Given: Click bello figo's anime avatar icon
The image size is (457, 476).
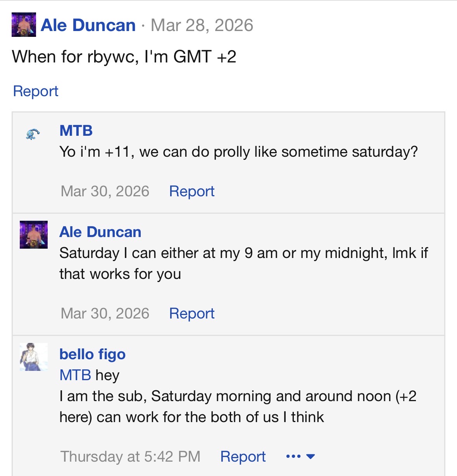Looking at the screenshot, I should tap(34, 357).
